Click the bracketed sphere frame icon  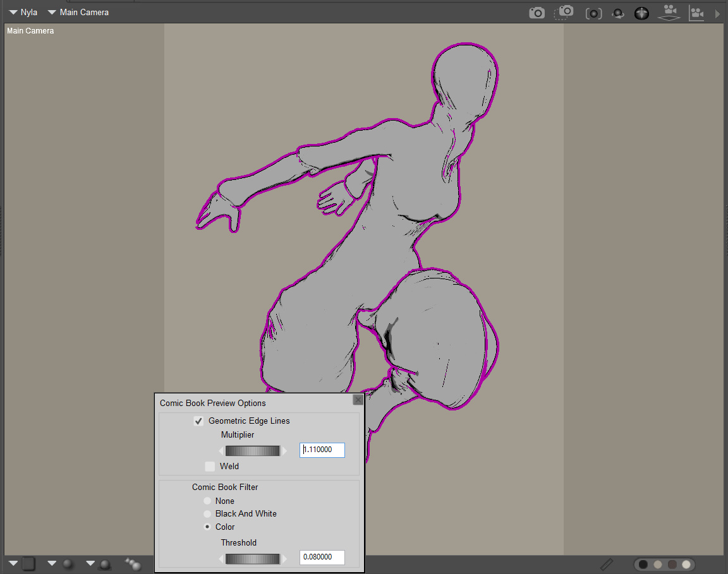tap(593, 13)
